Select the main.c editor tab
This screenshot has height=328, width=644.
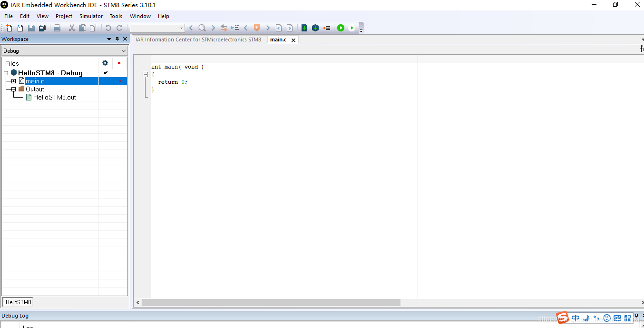coord(278,40)
